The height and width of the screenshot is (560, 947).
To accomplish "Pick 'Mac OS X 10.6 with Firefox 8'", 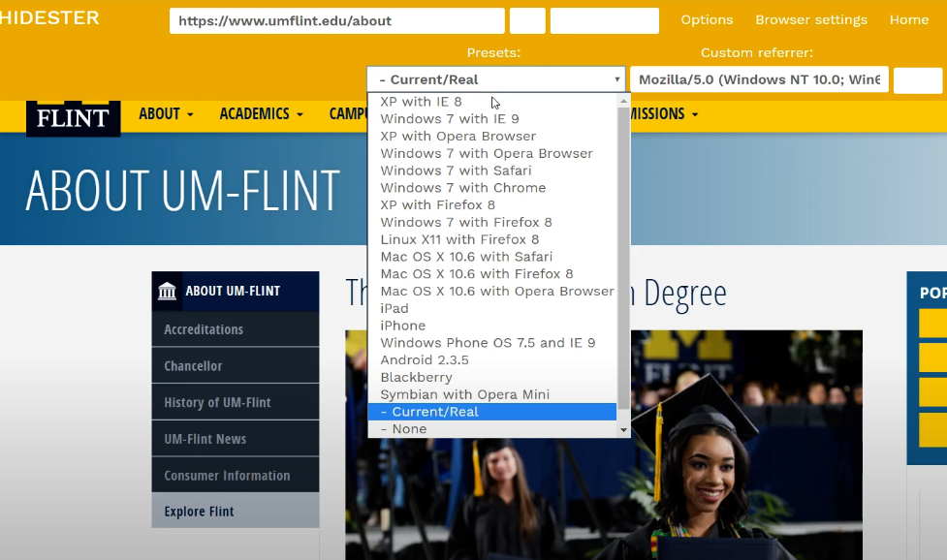I will tap(492, 273).
